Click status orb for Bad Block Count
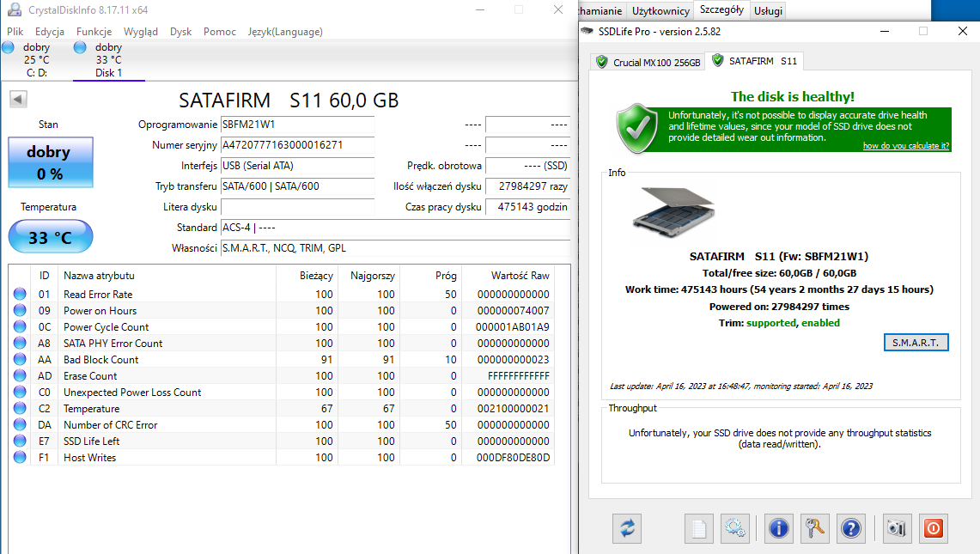The height and width of the screenshot is (554, 980). (x=20, y=359)
